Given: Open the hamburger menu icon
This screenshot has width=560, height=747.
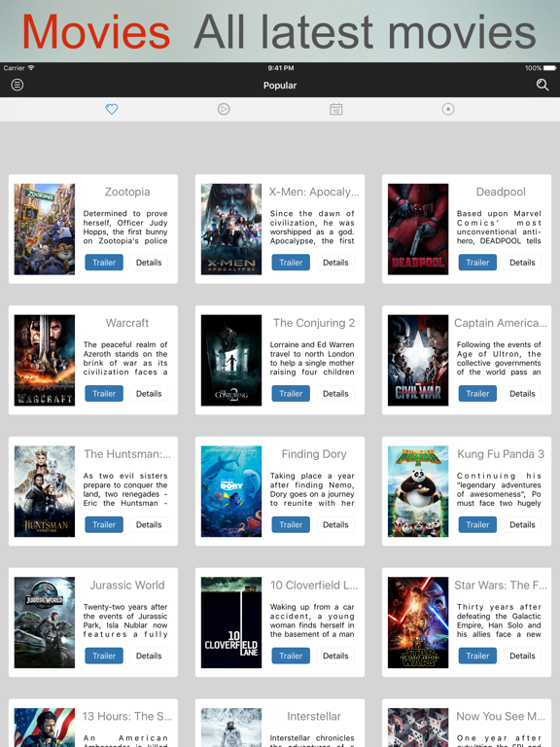Looking at the screenshot, I should pos(17,86).
